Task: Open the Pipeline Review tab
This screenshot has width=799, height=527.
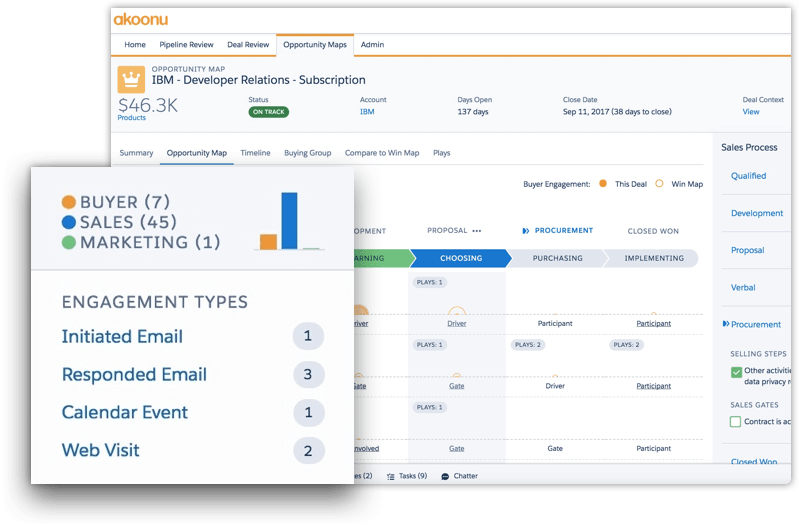Action: coord(187,45)
